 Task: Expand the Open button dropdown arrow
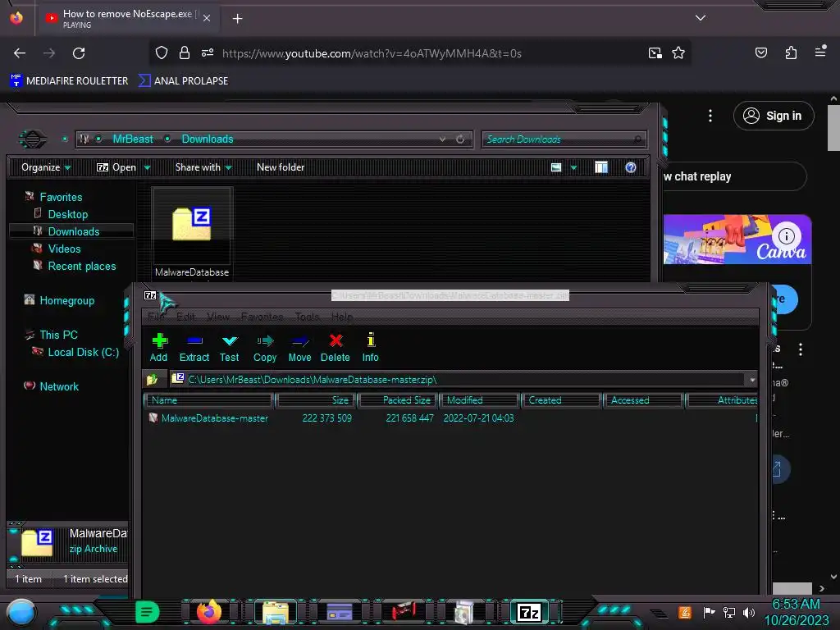[x=148, y=167]
